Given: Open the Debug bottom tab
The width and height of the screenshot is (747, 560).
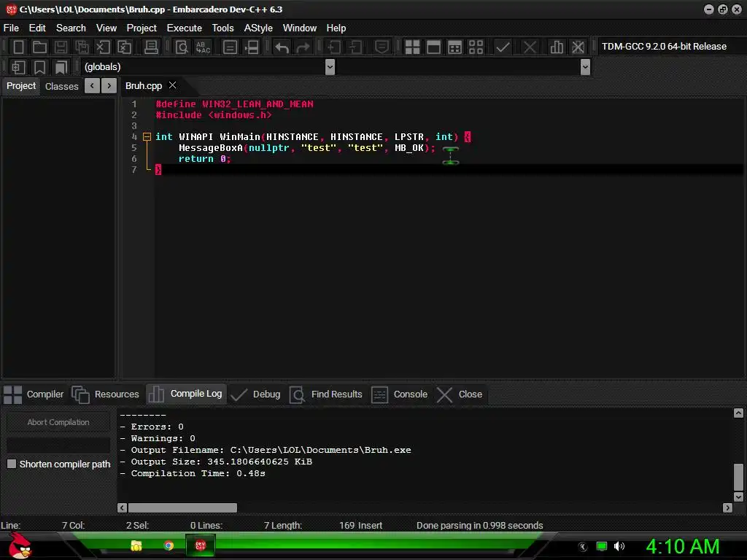Looking at the screenshot, I should pyautogui.click(x=256, y=394).
